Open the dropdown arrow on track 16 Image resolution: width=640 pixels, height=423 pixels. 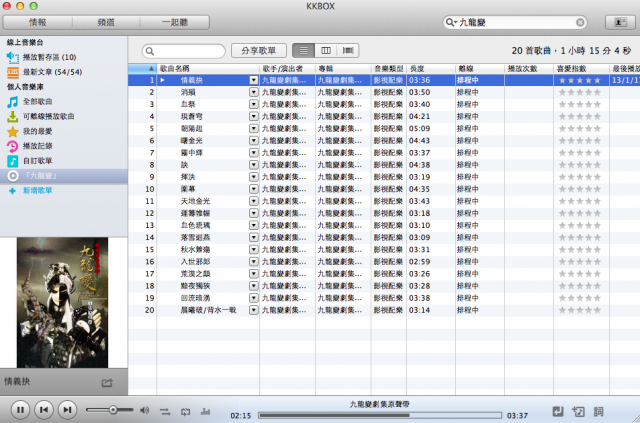pos(254,262)
